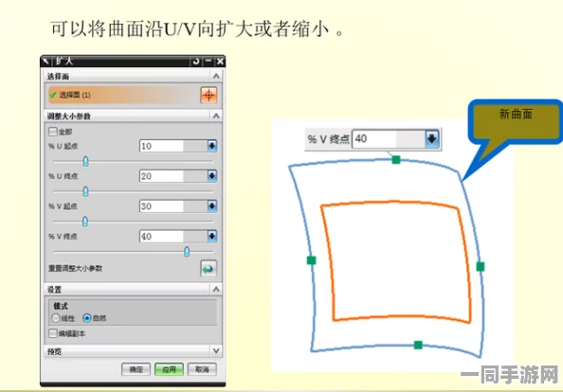Click the % V 起点 value field showing 30
This screenshot has height=392, width=563.
tap(173, 206)
